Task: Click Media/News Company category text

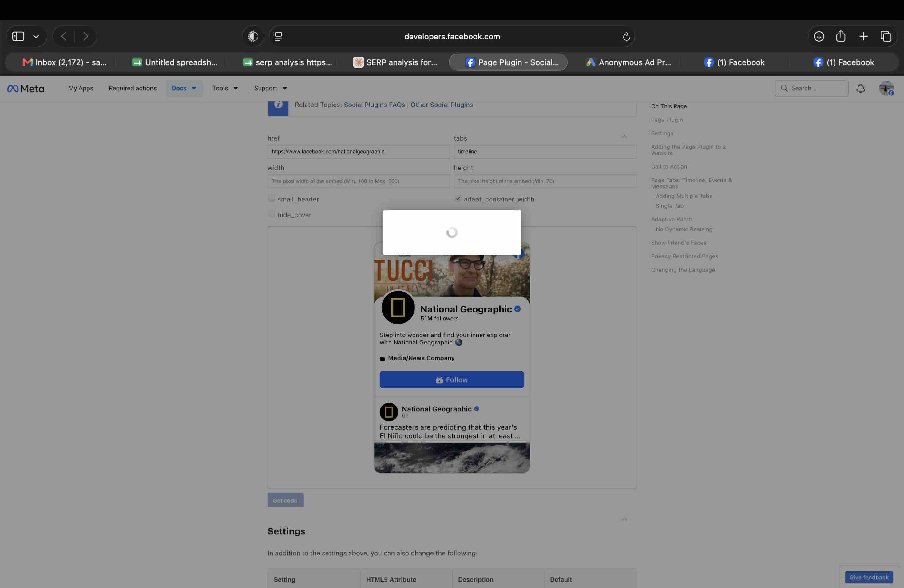Action: (x=421, y=358)
